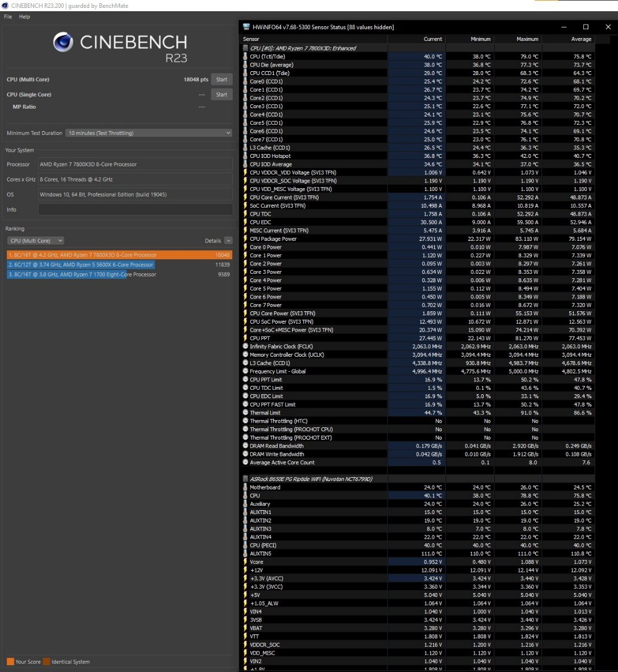Screen dimensions: 618x672
Task: Expand the ranking Details dropdown arrow
Action: click(228, 241)
